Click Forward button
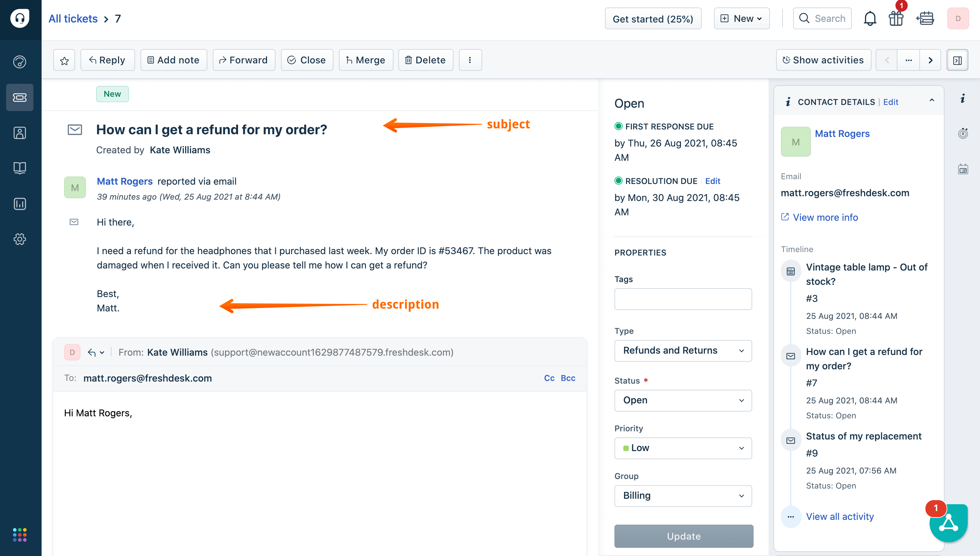 (x=243, y=60)
